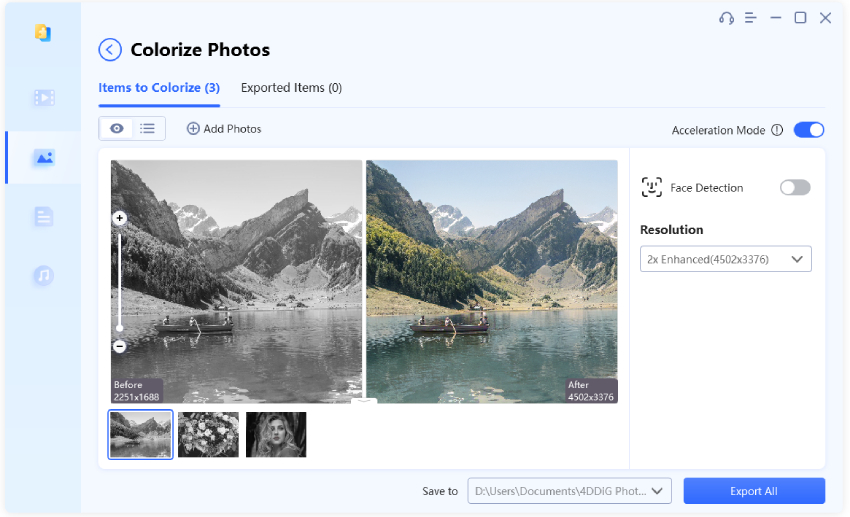The image size is (850, 517).
Task: Click the Export All button
Action: point(754,491)
